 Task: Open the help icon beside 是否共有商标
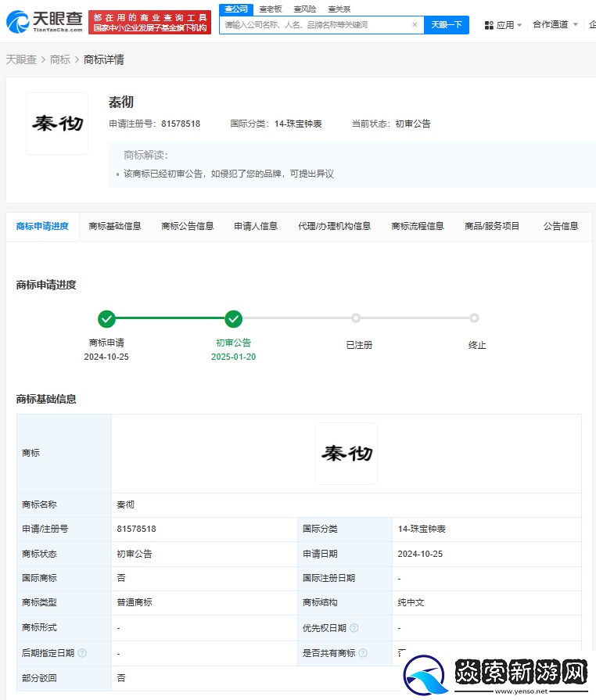coord(363,653)
